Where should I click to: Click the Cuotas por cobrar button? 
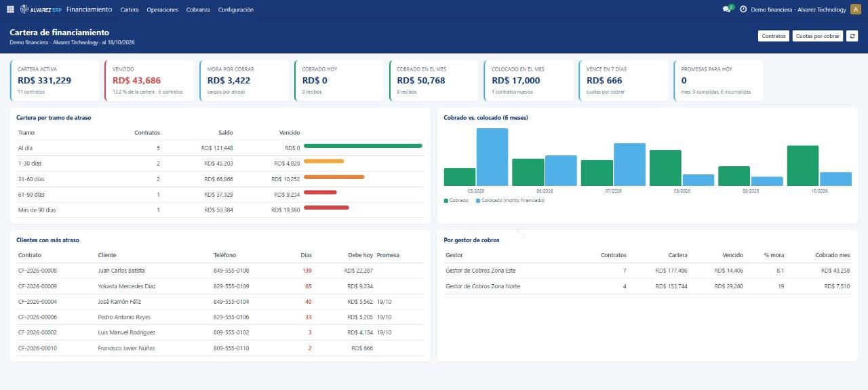pos(818,36)
